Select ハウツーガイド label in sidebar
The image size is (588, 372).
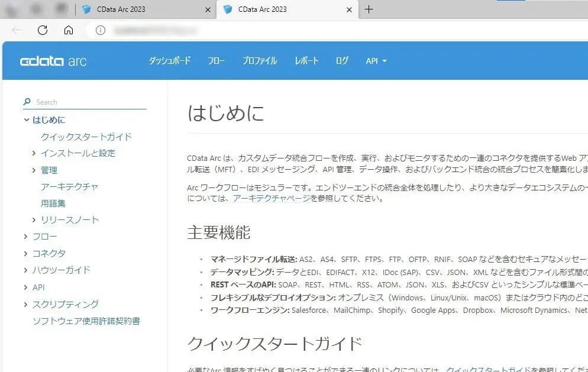62,270
